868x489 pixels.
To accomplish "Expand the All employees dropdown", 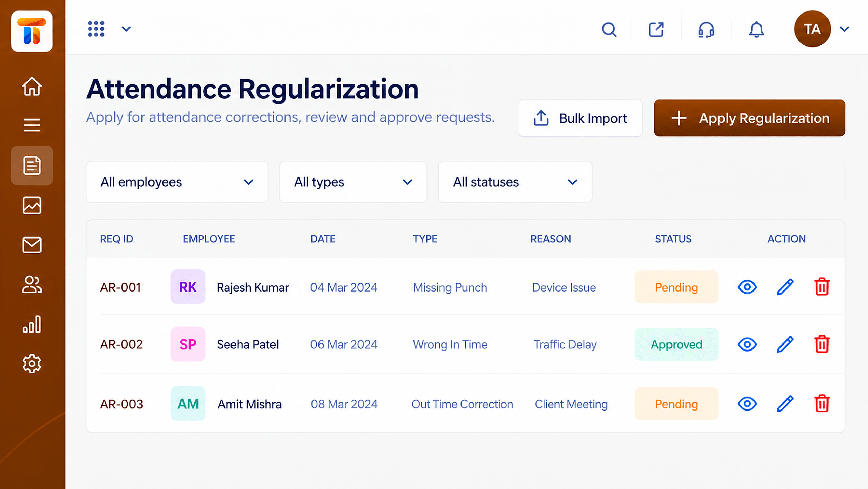I will [177, 182].
